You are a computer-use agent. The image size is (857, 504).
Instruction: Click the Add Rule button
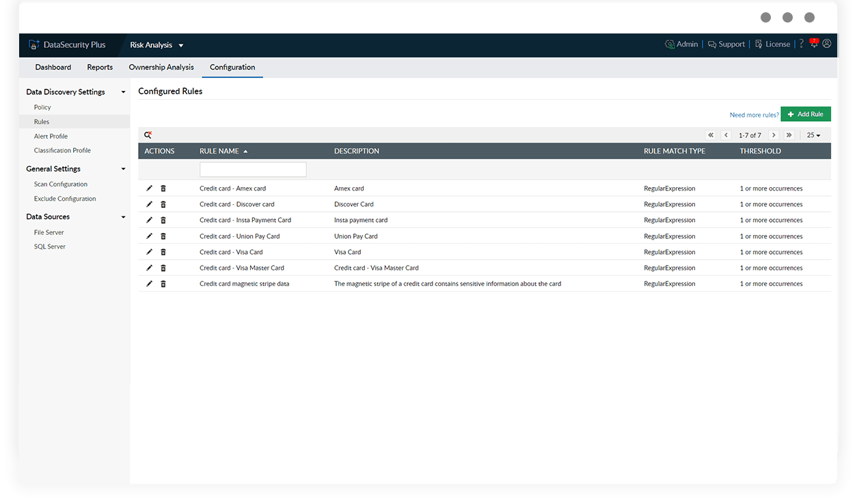point(805,113)
